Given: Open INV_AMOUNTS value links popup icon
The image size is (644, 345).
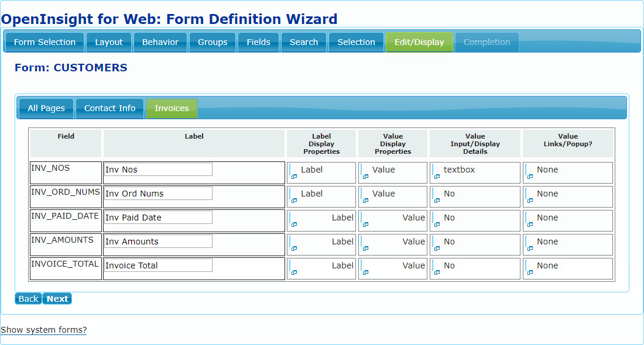Looking at the screenshot, I should pos(530,249).
